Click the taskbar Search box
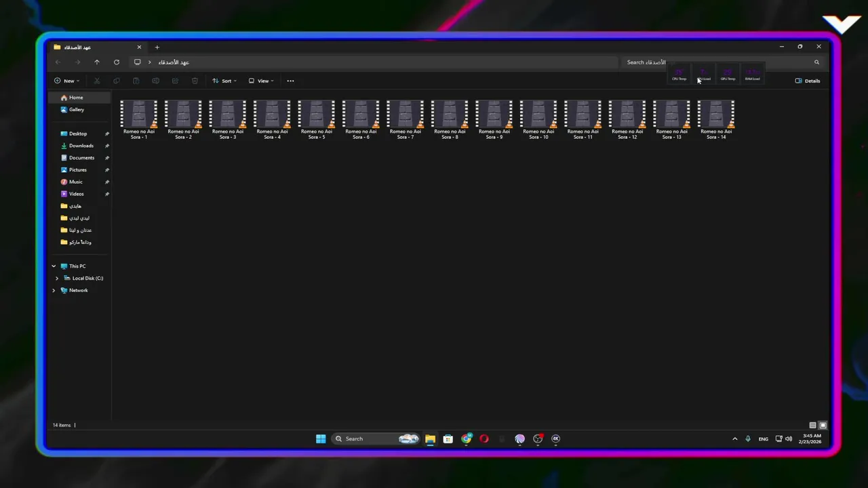Image resolution: width=868 pixels, height=488 pixels. pyautogui.click(x=377, y=439)
